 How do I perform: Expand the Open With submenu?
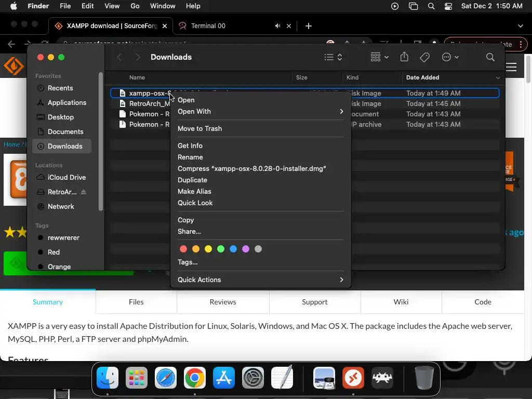coord(260,111)
